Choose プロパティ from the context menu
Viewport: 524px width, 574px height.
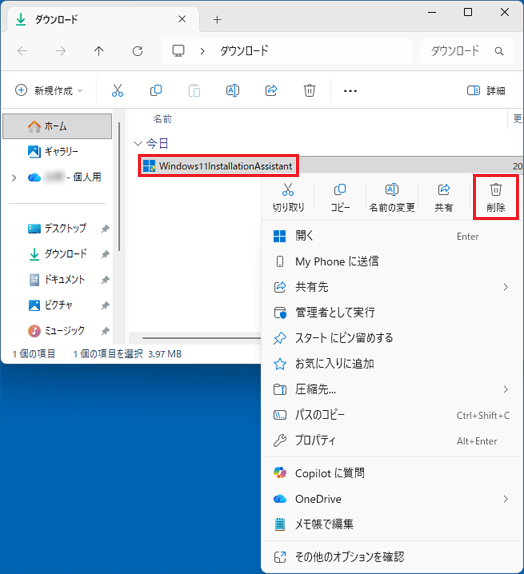[392, 440]
